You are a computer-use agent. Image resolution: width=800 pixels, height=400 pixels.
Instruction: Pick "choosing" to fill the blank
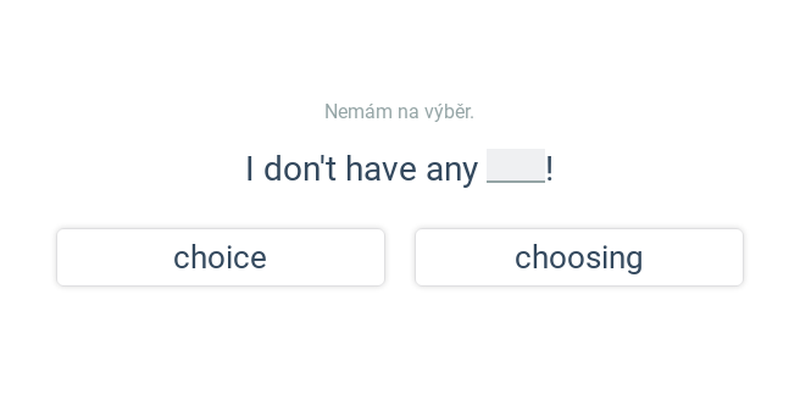[578, 257]
